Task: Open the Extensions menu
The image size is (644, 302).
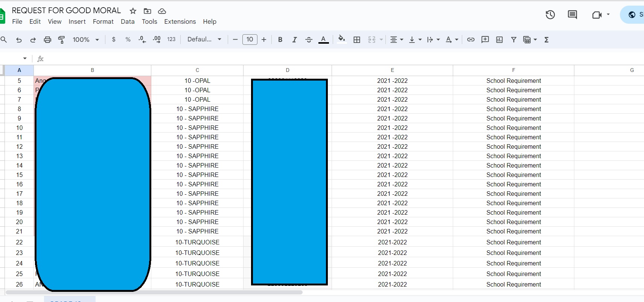Action: [180, 21]
